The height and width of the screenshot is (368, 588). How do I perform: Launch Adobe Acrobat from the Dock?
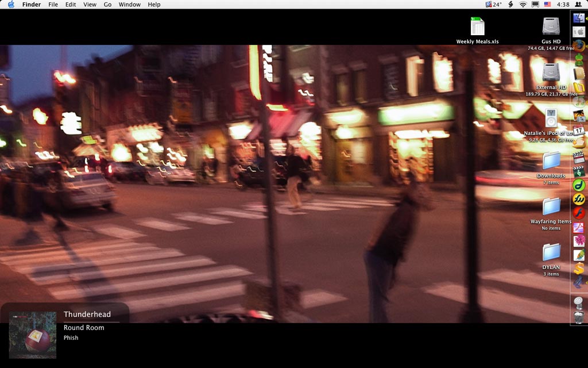pyautogui.click(x=579, y=227)
